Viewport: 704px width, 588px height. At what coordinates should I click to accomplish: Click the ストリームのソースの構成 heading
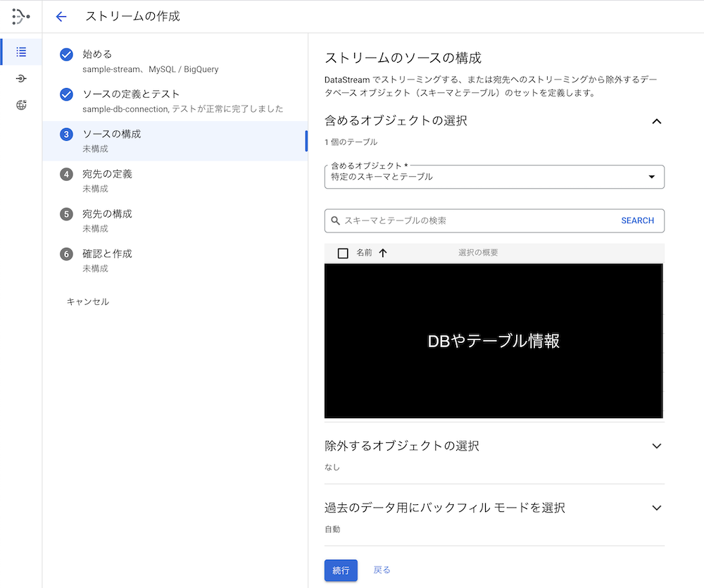403,58
